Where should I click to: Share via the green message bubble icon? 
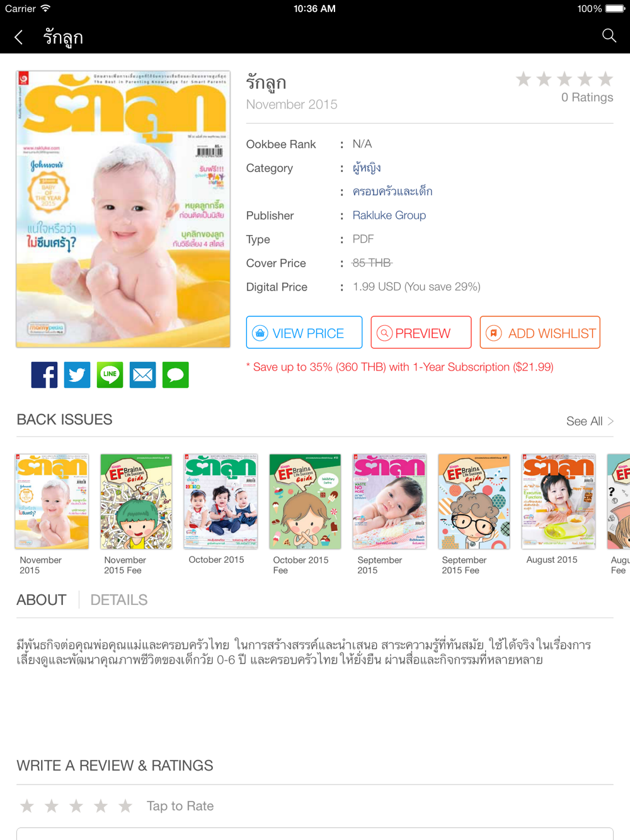click(175, 375)
